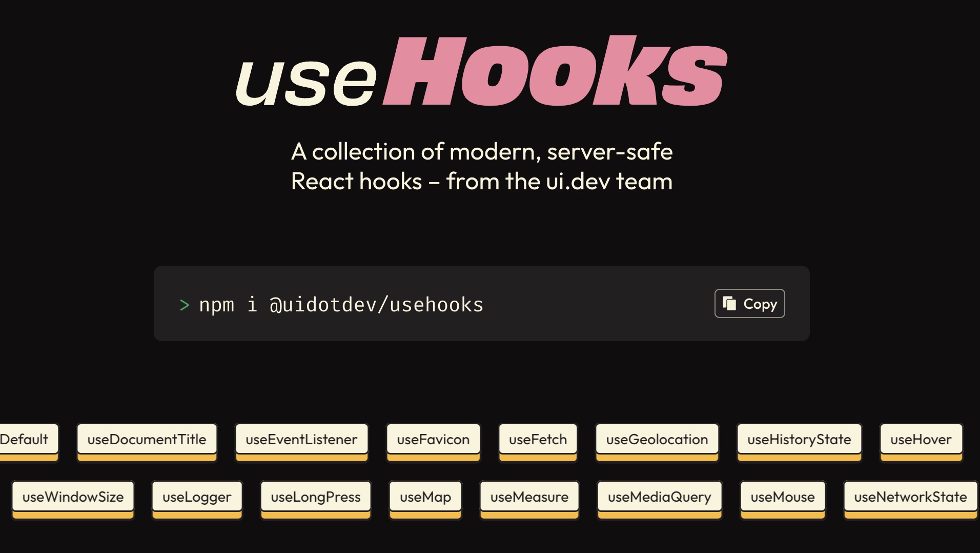Image resolution: width=980 pixels, height=553 pixels.
Task: Open the useGeolocation hook page
Action: point(657,440)
